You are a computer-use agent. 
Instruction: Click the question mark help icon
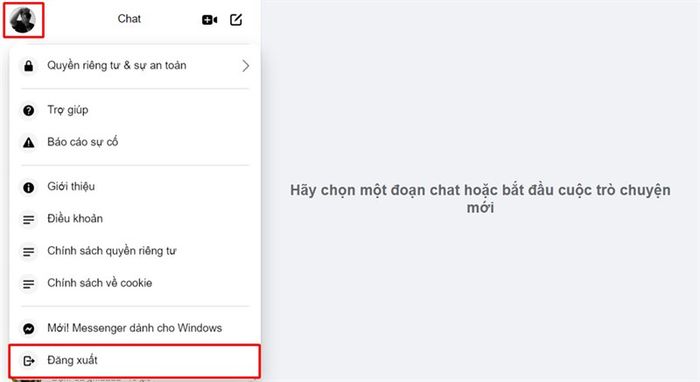tap(29, 110)
